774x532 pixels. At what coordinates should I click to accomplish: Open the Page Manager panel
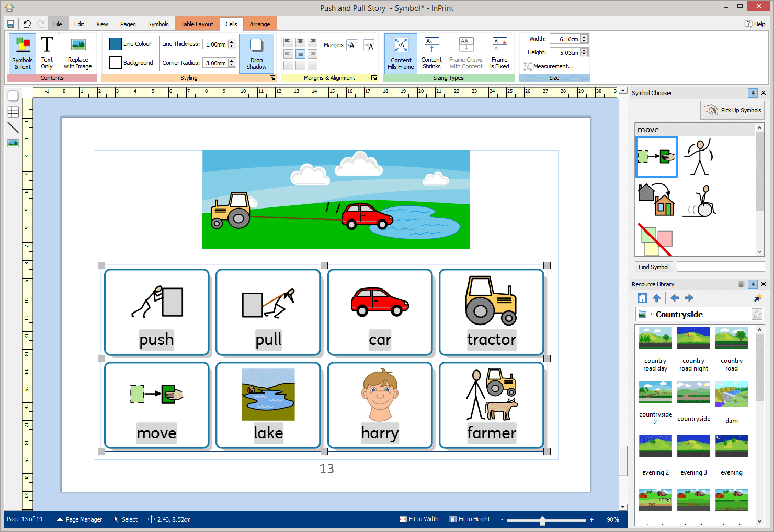79,519
